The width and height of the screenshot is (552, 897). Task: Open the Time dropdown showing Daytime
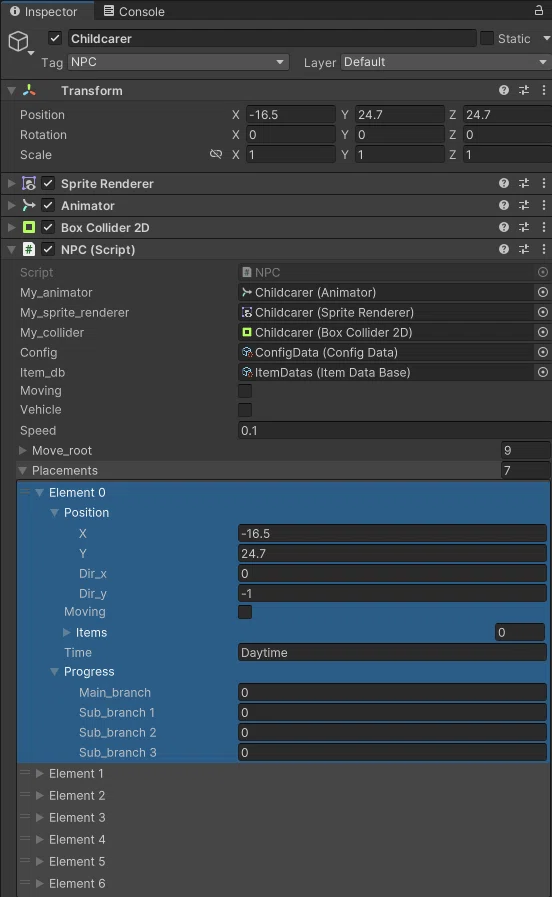392,653
